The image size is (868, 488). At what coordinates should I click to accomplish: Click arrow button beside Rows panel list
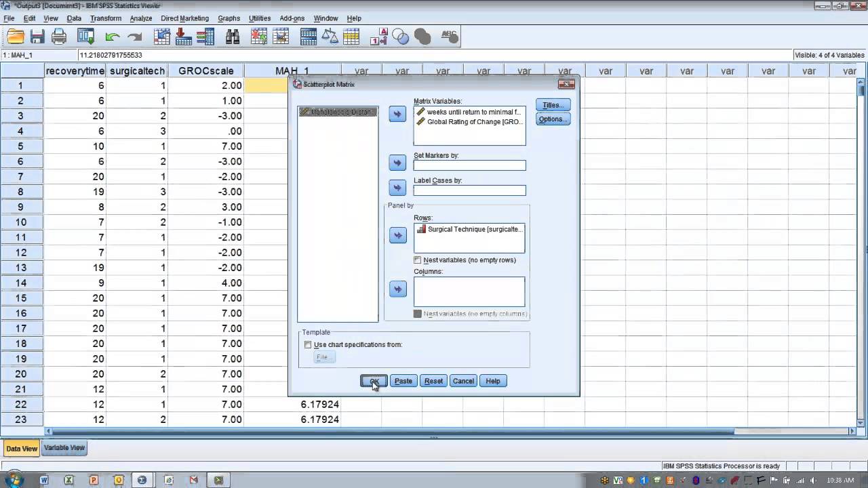coord(397,235)
